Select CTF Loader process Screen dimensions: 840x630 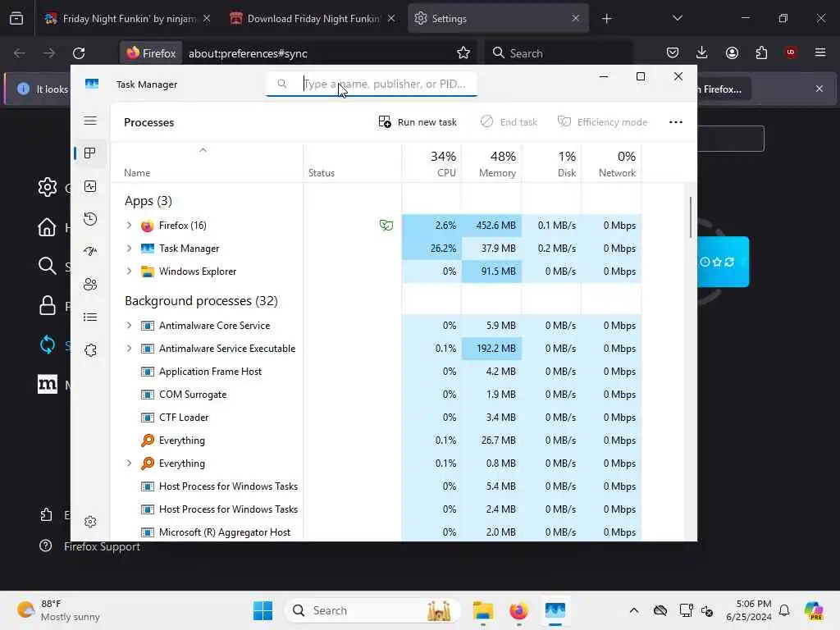pos(377,418)
